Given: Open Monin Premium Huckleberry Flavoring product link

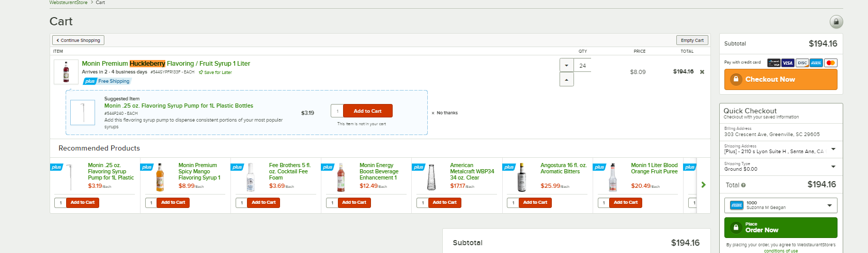Looking at the screenshot, I should (x=166, y=64).
